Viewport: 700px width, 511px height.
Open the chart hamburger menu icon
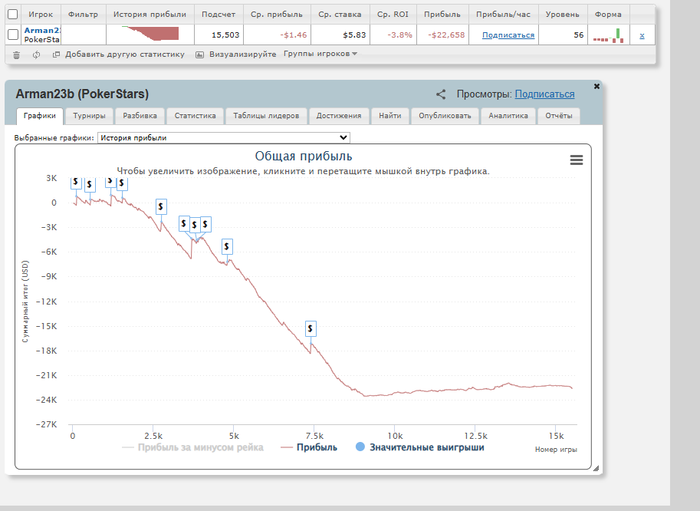(x=576, y=160)
